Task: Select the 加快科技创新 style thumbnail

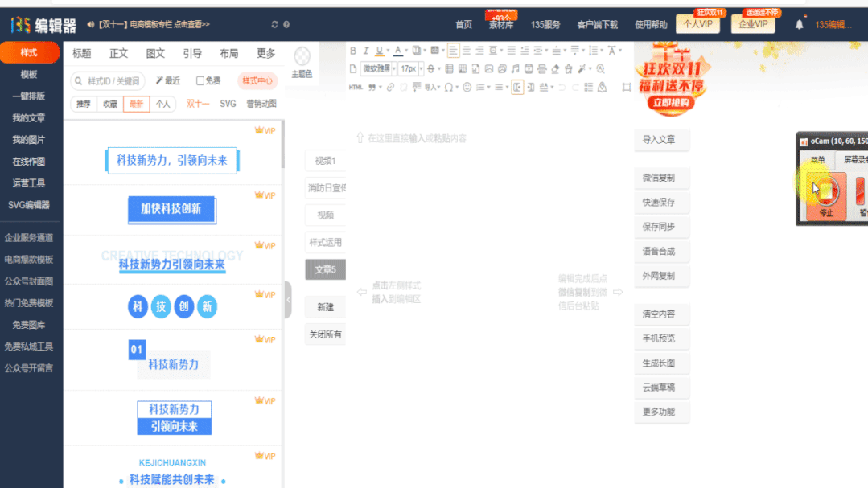Action: coord(171,209)
